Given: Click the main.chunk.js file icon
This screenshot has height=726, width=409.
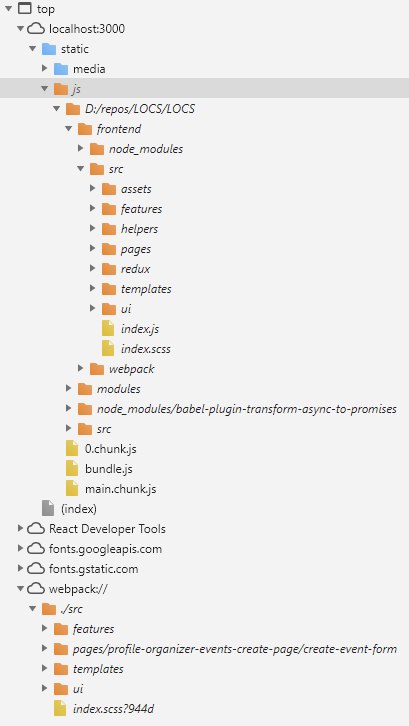Looking at the screenshot, I should click(x=72, y=488).
